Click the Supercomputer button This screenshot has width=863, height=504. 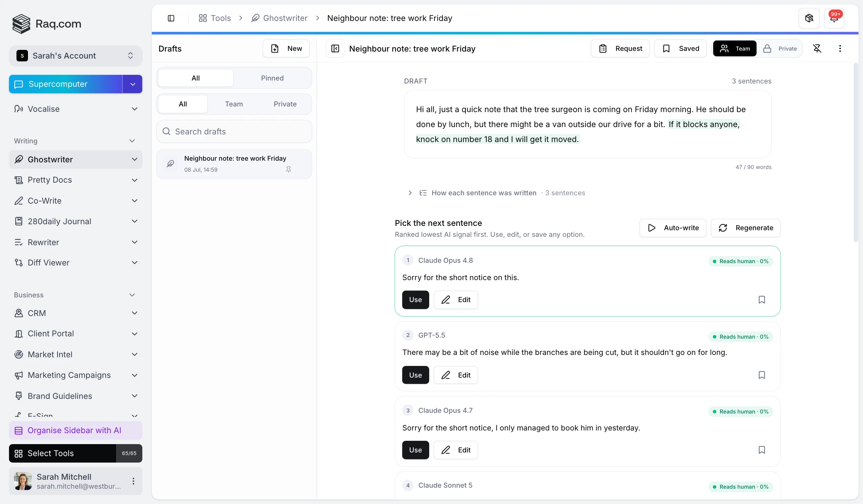tap(65, 84)
